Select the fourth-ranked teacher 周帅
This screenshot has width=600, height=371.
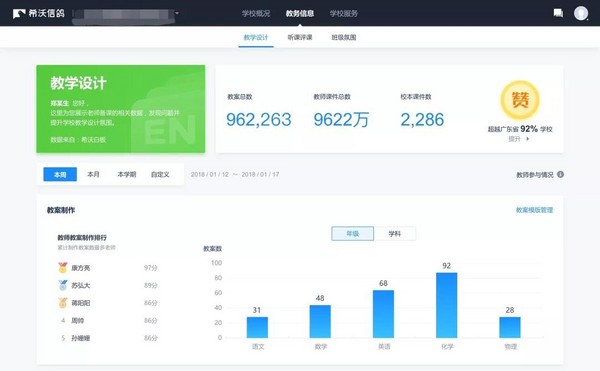(x=78, y=321)
